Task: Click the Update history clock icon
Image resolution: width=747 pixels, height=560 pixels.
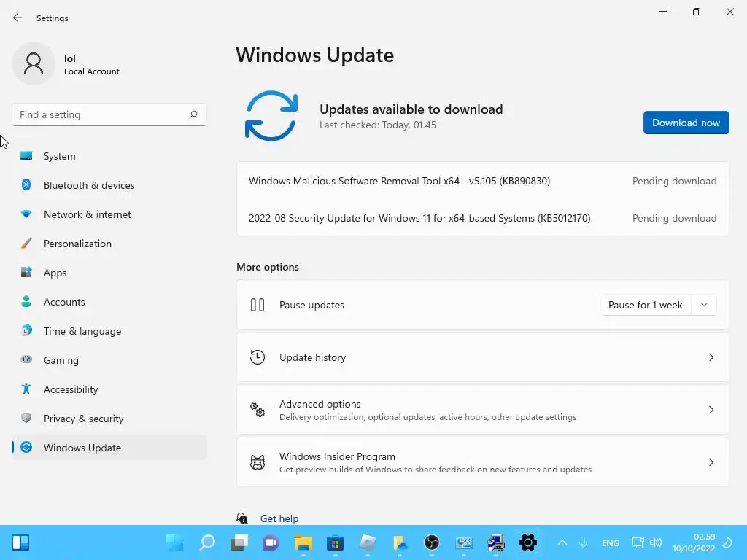Action: [x=258, y=357]
